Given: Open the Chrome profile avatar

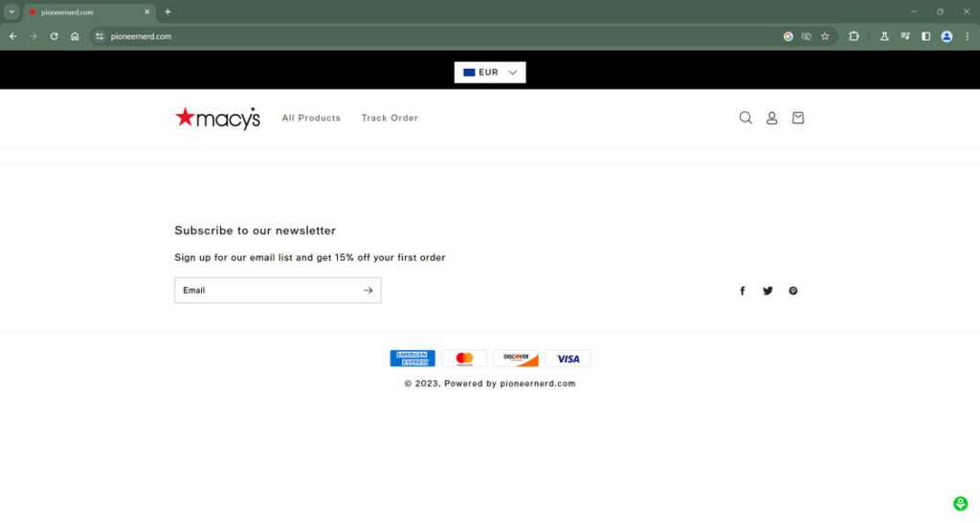Looking at the screenshot, I should coord(947,36).
